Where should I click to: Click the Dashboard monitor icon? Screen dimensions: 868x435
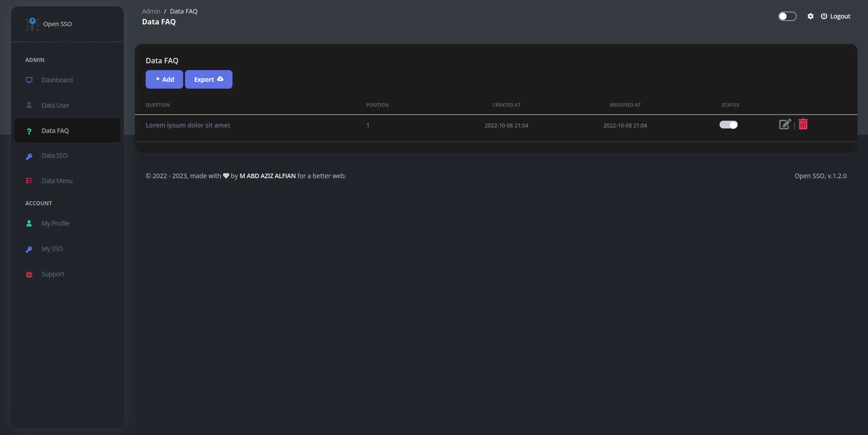[x=29, y=80]
